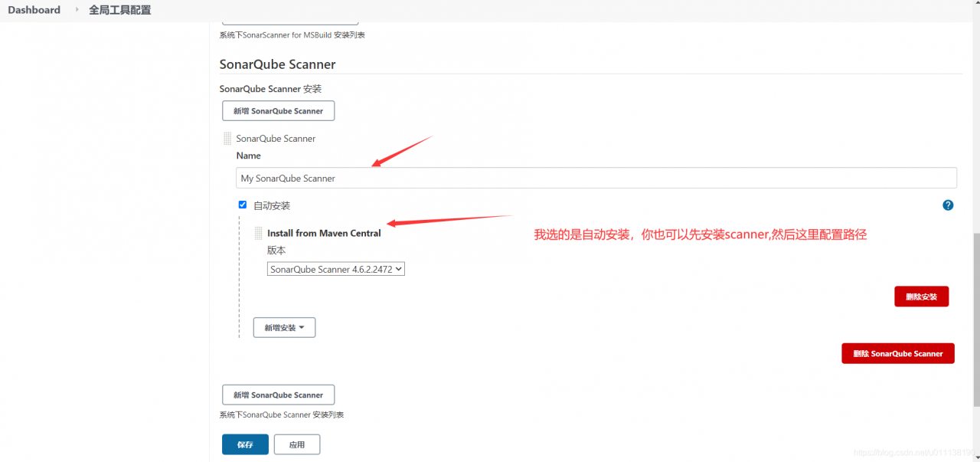Save settings with the 保存 button

click(245, 444)
